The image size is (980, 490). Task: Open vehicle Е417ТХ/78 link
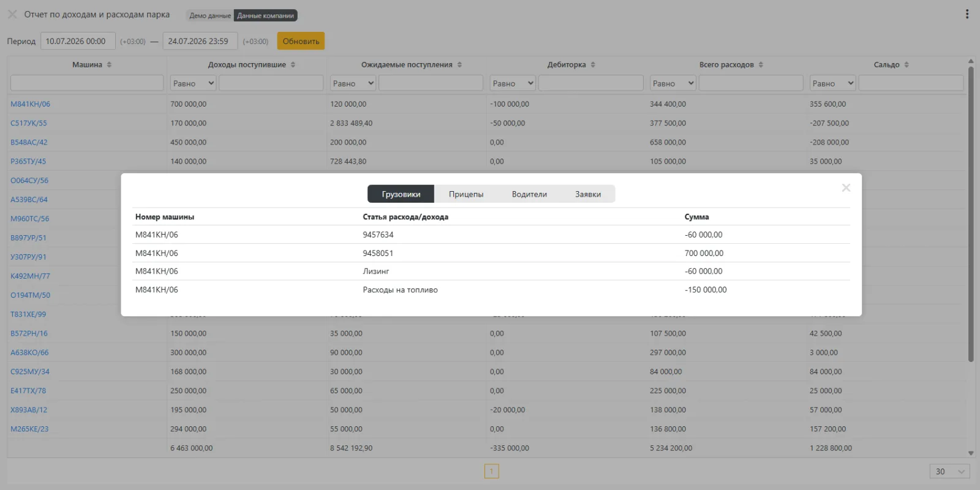coord(28,391)
